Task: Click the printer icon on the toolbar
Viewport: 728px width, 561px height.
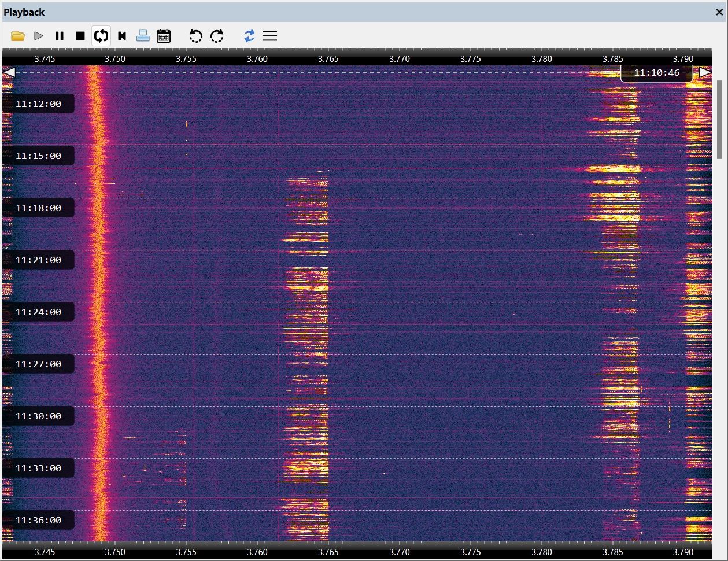Action: pos(143,36)
